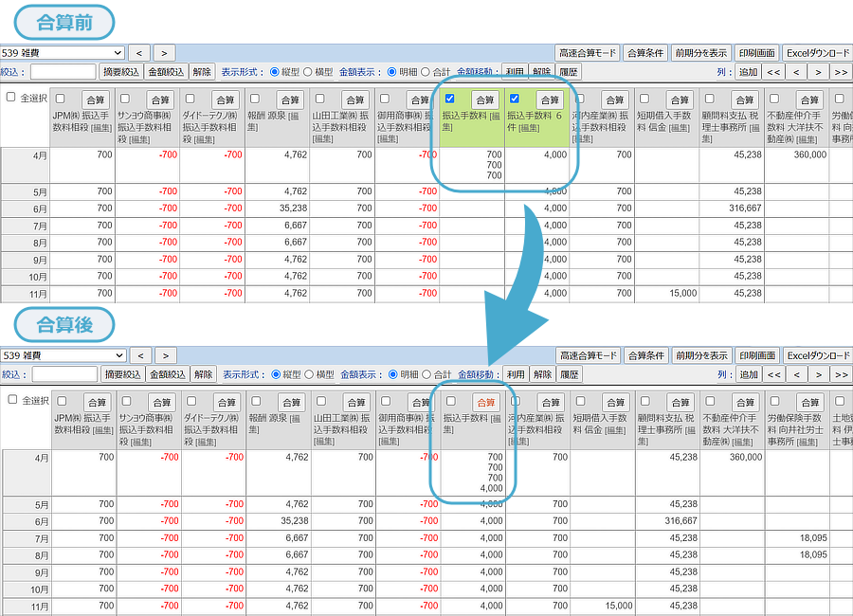Switch to 高速合算モード in 合算前 toolbar

(x=587, y=53)
